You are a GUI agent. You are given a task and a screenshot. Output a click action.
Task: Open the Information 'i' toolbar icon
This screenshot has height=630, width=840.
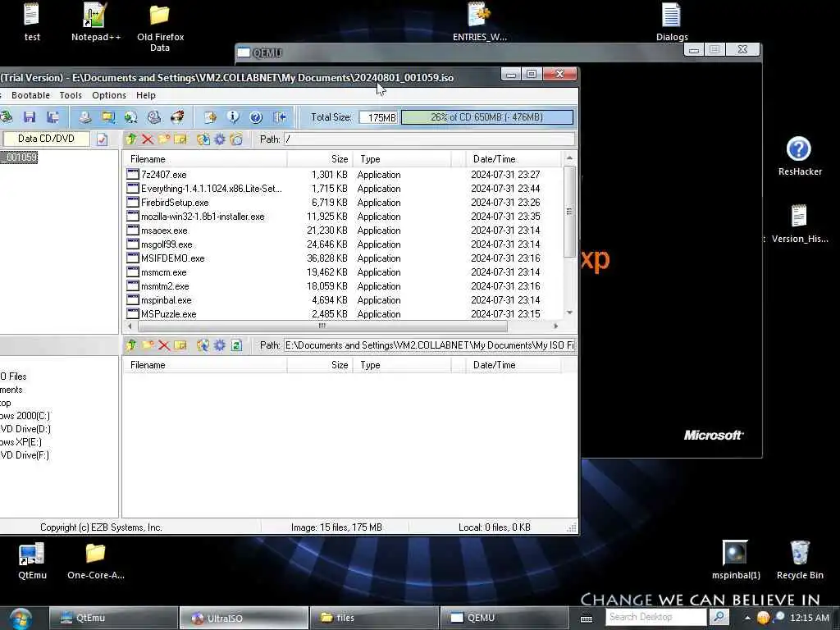pyautogui.click(x=233, y=116)
